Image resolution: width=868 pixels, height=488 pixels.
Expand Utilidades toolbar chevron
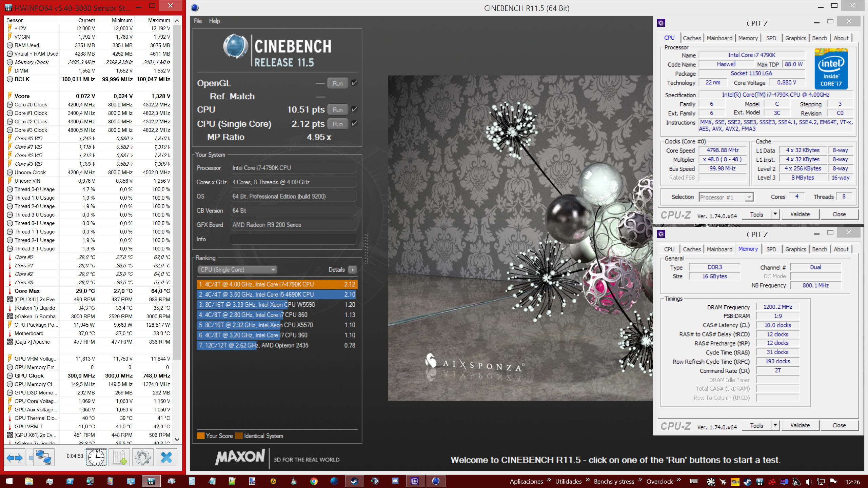[x=587, y=480]
